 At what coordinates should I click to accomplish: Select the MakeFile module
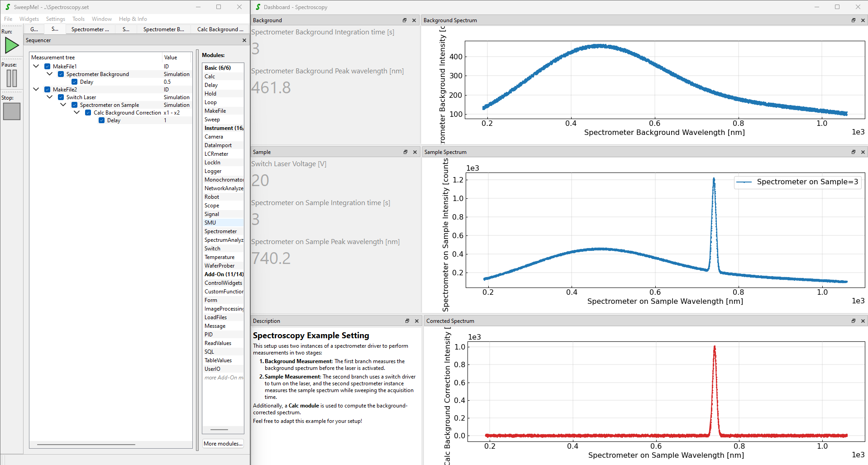coord(224,111)
